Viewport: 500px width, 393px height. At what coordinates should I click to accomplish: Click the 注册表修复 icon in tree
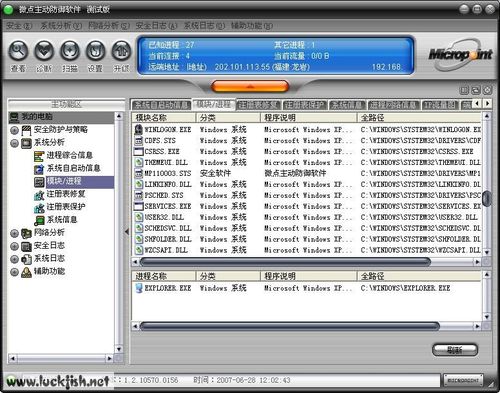tap(39, 195)
